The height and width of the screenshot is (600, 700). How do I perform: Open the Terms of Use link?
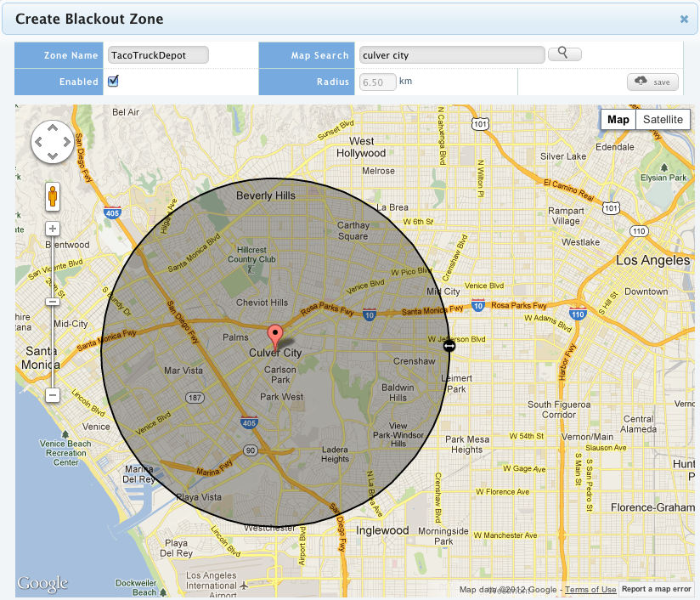[x=590, y=589]
